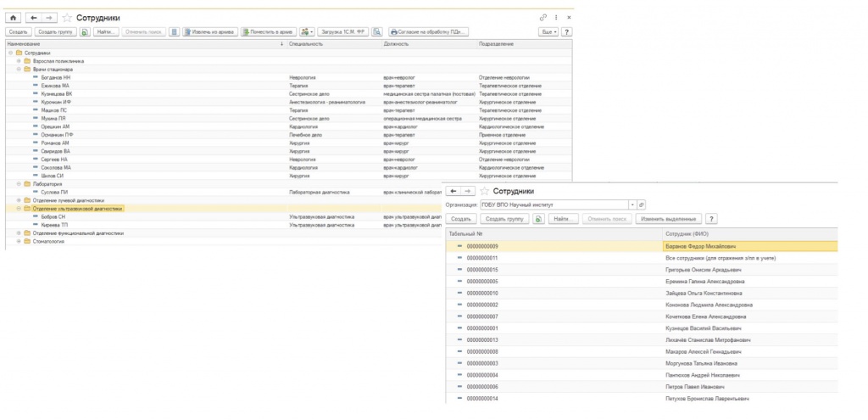The width and height of the screenshot is (868, 420).
Task: Click forward arrow in the staff tree window
Action: coord(48,18)
